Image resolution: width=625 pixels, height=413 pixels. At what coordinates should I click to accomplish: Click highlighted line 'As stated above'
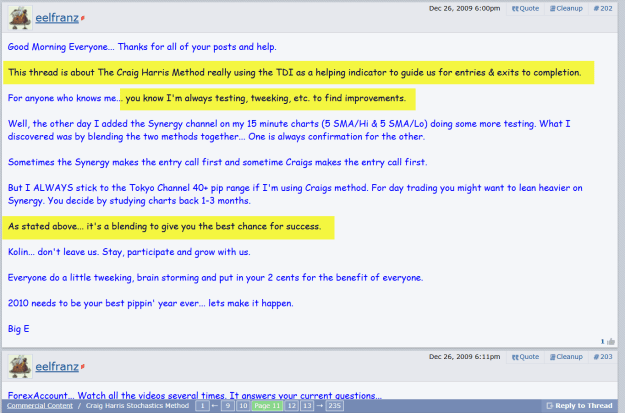tap(164, 226)
